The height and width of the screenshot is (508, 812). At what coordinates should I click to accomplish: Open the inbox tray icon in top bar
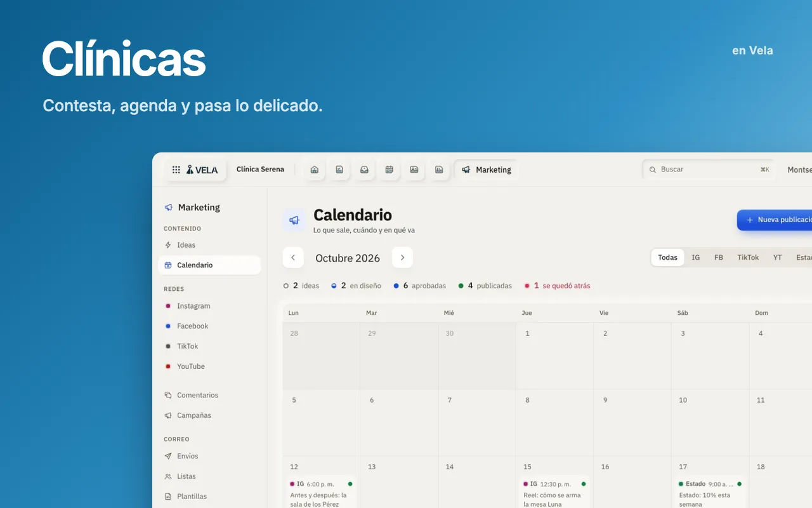pos(364,170)
